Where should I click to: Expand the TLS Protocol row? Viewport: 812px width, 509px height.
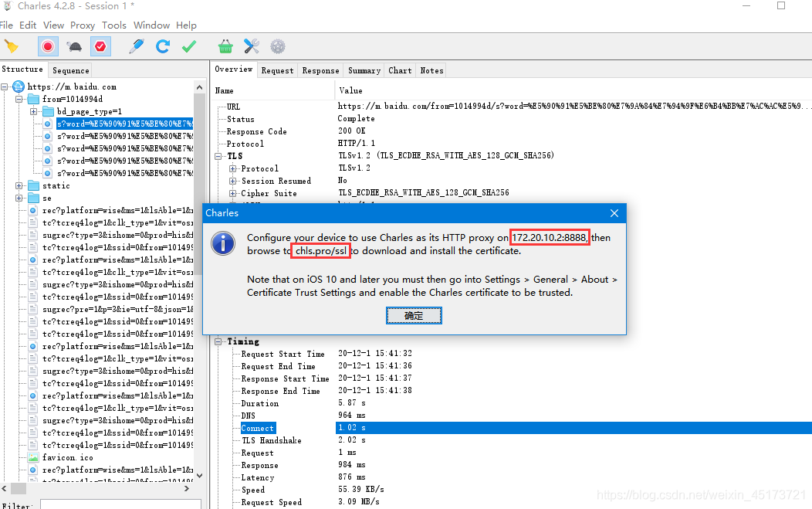coord(232,168)
